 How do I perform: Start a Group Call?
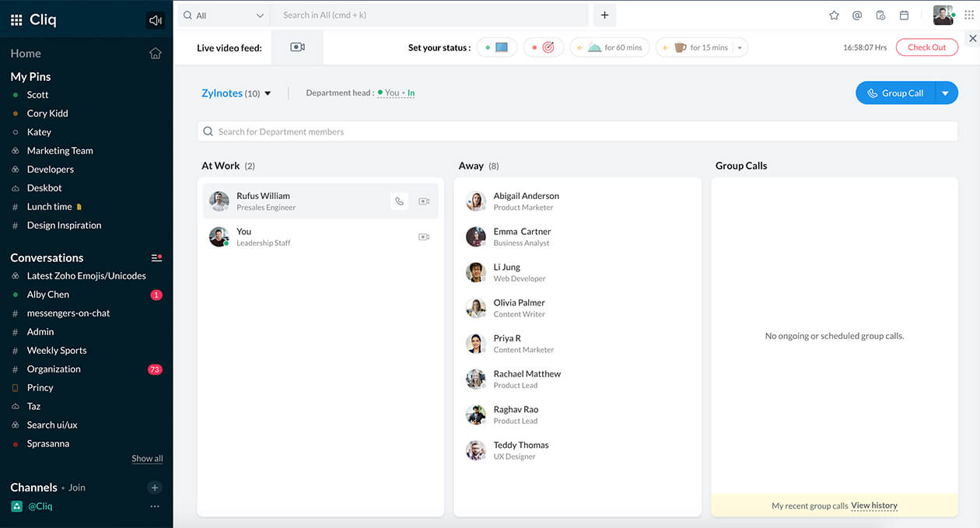tap(895, 93)
